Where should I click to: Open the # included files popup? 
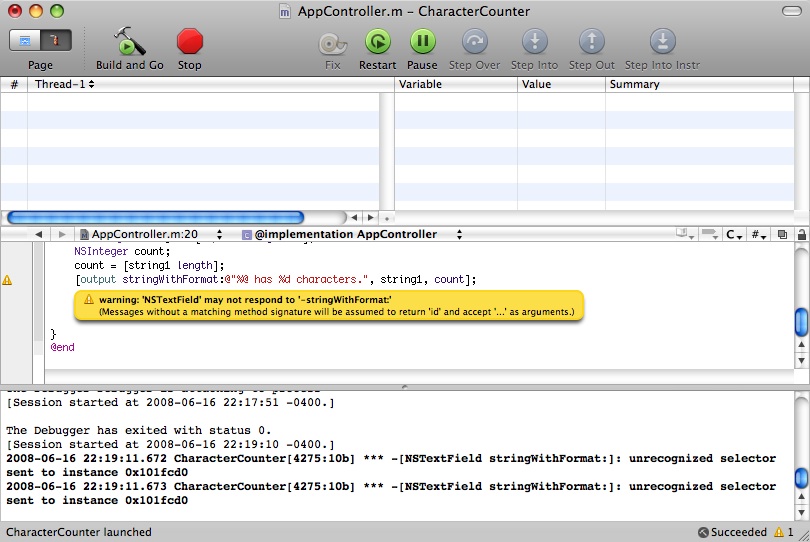(x=758, y=235)
